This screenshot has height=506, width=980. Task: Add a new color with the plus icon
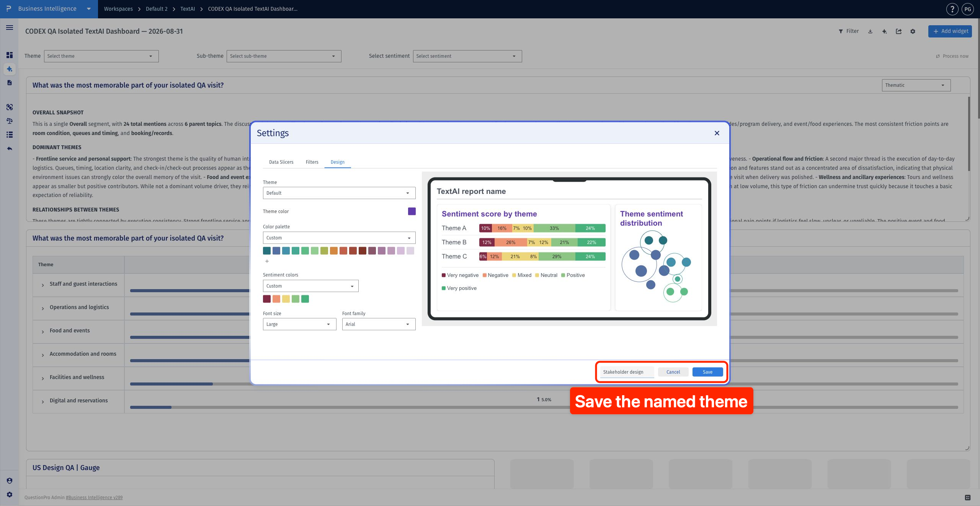[x=267, y=261]
